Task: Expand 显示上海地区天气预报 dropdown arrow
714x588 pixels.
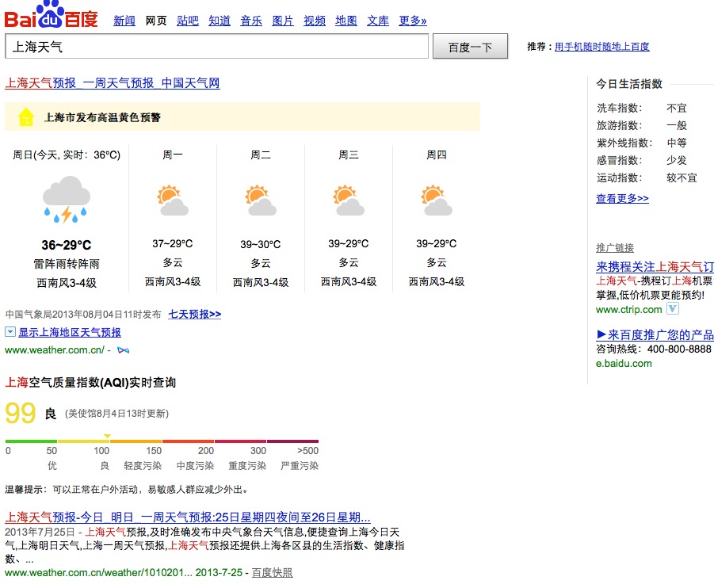Action: 10,331
